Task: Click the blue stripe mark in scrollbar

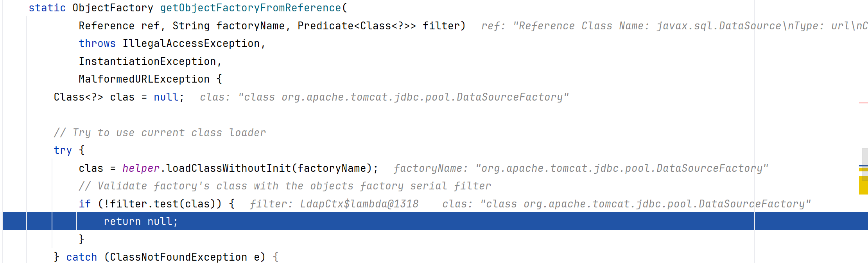Action: 863,166
